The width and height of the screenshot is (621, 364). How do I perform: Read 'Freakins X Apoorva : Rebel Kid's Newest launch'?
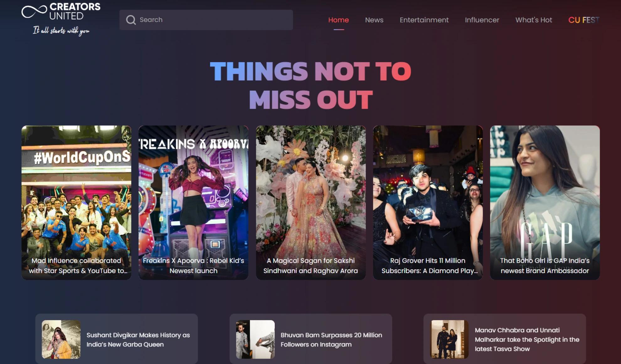[x=194, y=266]
